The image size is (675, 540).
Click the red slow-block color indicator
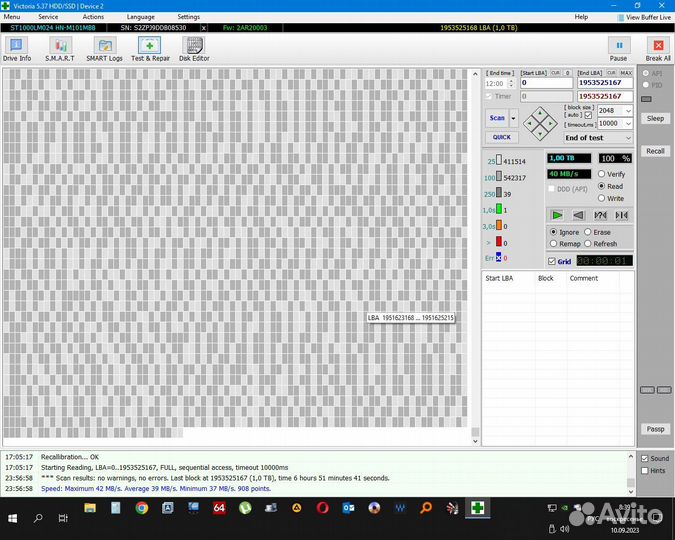click(499, 242)
